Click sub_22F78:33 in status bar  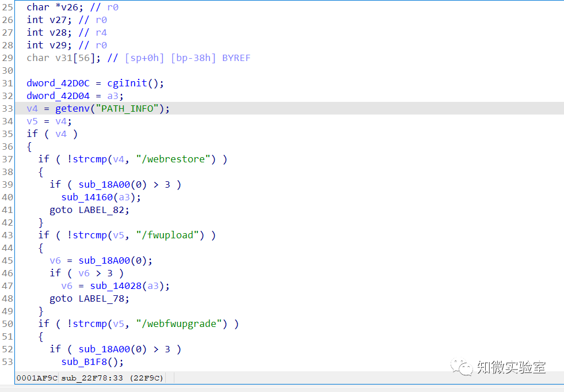click(x=92, y=378)
